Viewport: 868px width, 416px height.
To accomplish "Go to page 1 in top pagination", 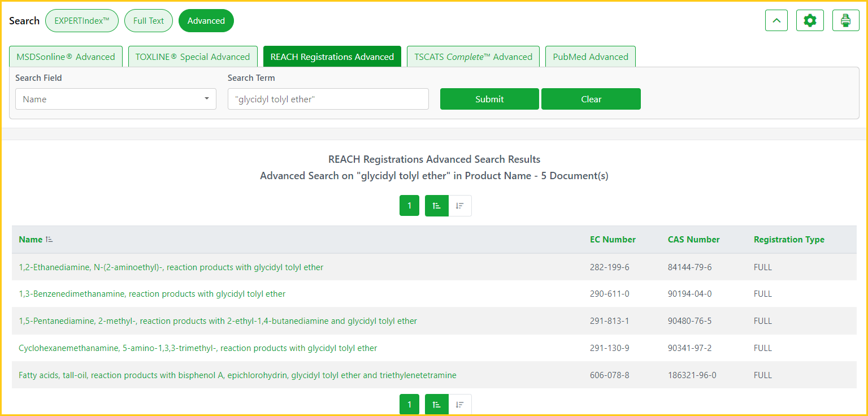I will [409, 206].
